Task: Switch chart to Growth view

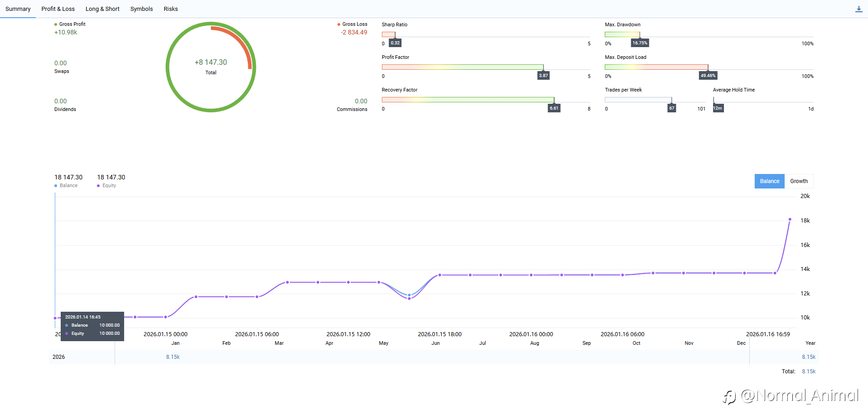Action: click(x=799, y=181)
